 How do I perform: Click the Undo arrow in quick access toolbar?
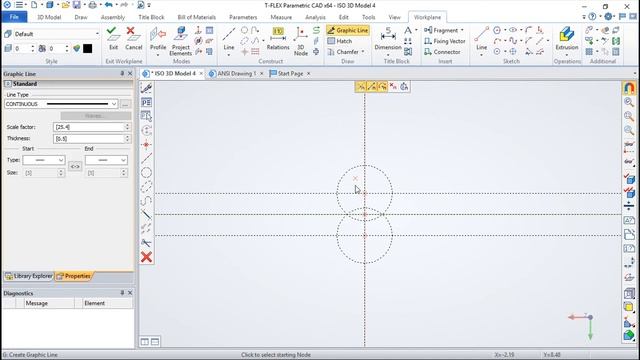(x=109, y=5)
